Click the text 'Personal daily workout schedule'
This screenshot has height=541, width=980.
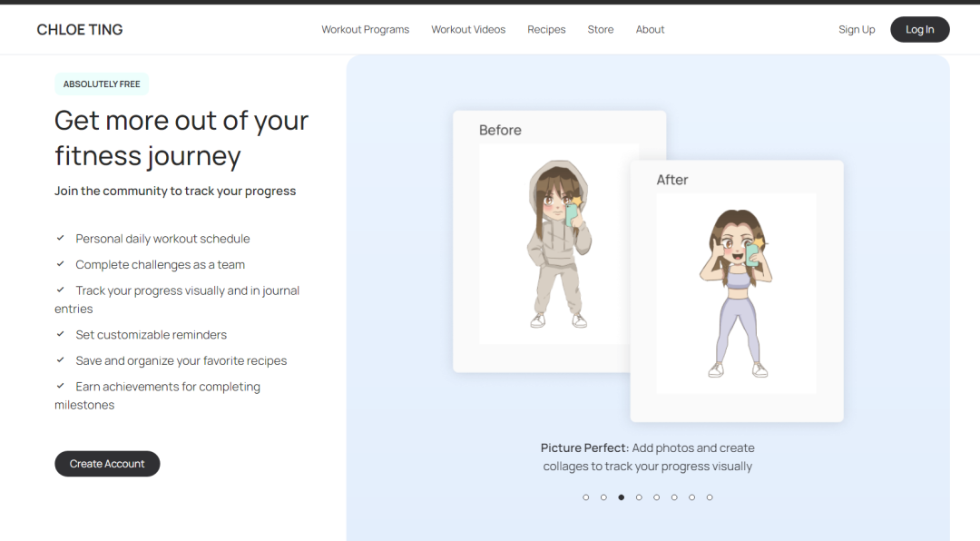pyautogui.click(x=162, y=239)
